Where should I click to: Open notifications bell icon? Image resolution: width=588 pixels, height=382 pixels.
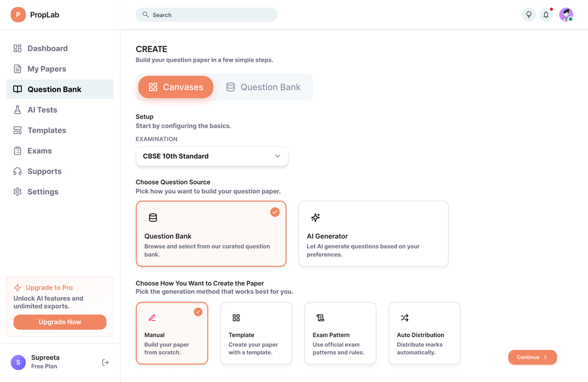click(x=546, y=15)
